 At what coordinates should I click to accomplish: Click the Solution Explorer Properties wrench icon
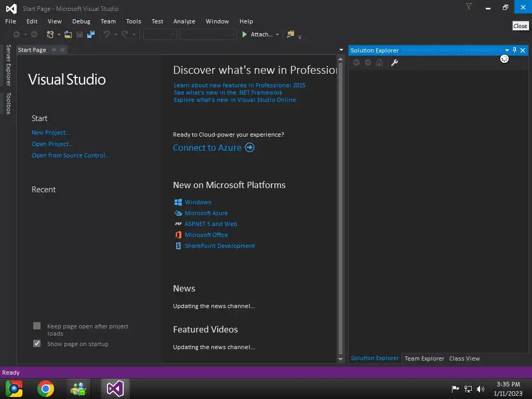click(x=395, y=62)
